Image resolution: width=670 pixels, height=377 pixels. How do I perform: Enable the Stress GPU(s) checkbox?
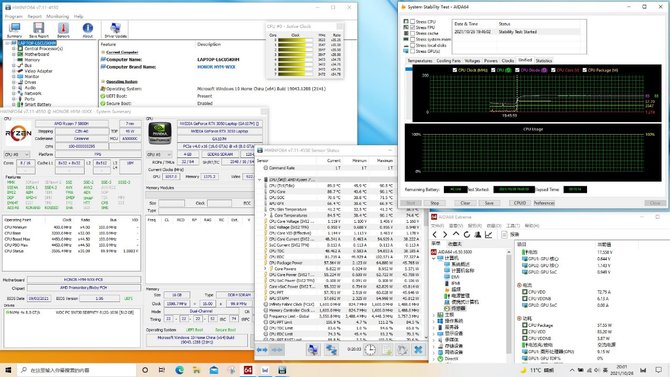[x=413, y=51]
